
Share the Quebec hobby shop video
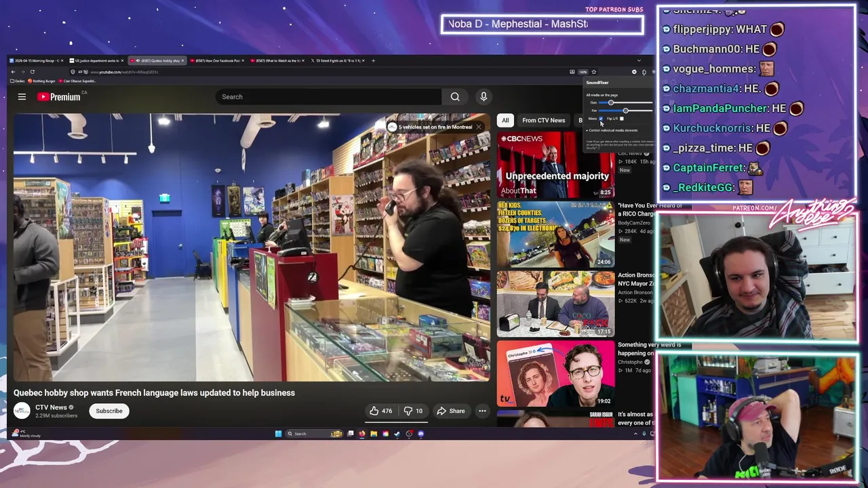point(450,411)
